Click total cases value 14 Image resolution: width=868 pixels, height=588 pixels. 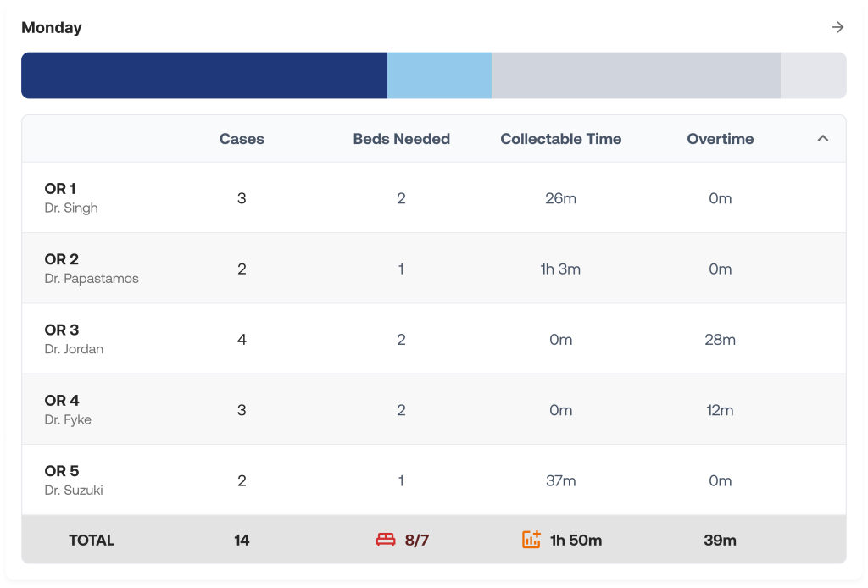[x=242, y=541]
